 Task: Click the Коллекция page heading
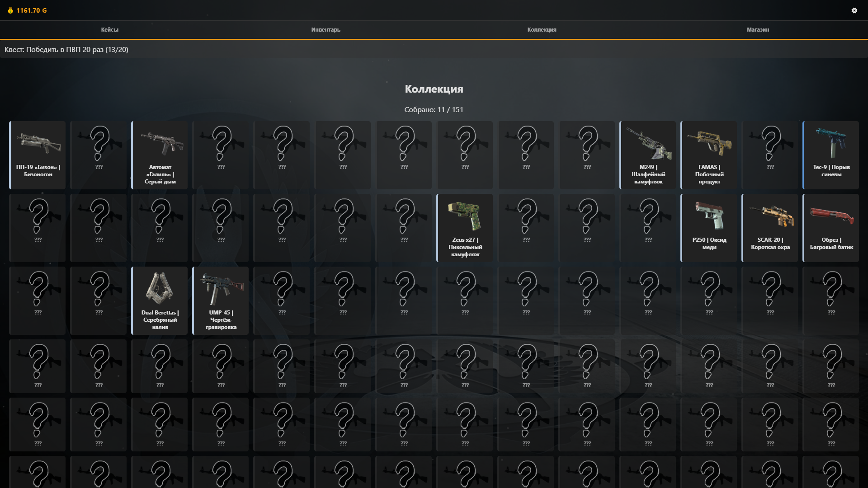434,89
